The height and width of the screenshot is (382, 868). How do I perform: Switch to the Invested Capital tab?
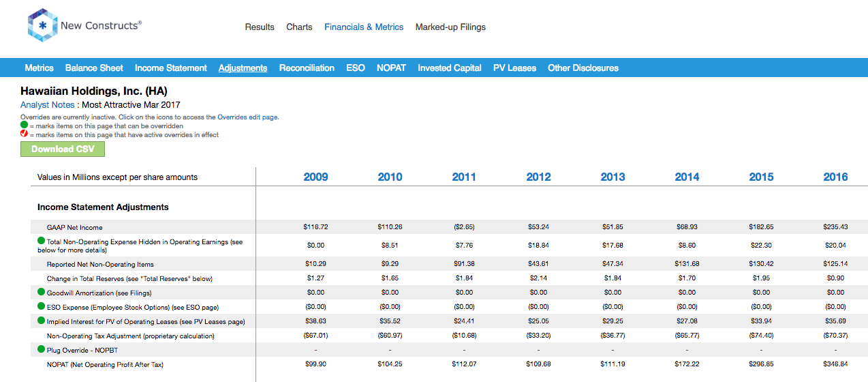point(450,68)
